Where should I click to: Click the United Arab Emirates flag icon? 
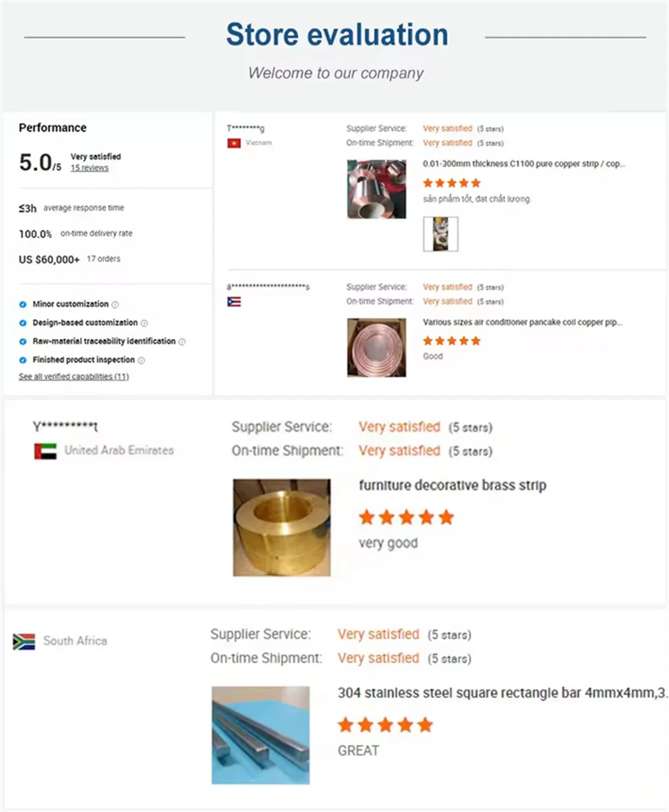coord(45,451)
